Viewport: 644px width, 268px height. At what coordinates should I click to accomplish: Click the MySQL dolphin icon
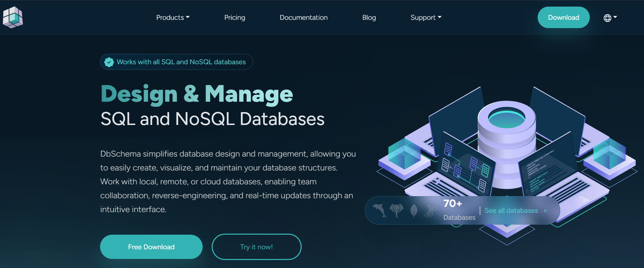click(x=379, y=210)
